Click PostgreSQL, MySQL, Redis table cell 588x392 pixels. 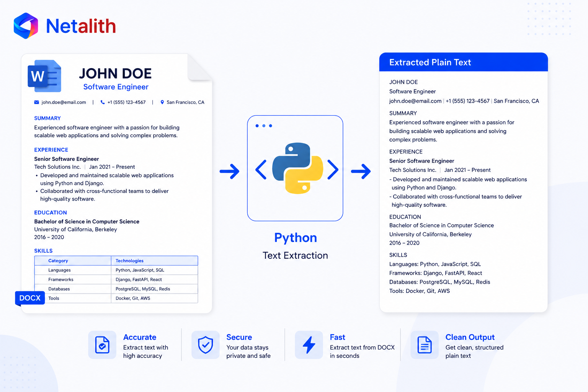coord(154,289)
